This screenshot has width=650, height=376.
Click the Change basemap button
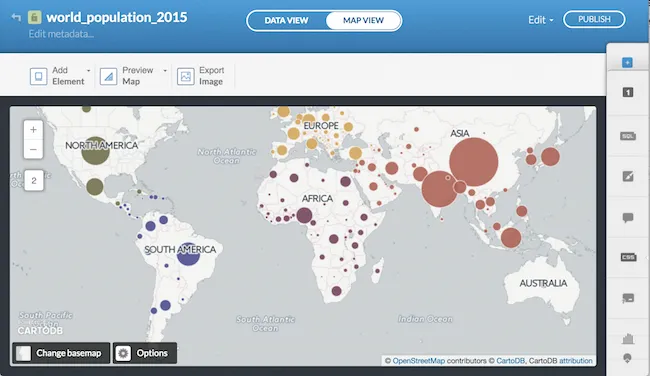61,353
